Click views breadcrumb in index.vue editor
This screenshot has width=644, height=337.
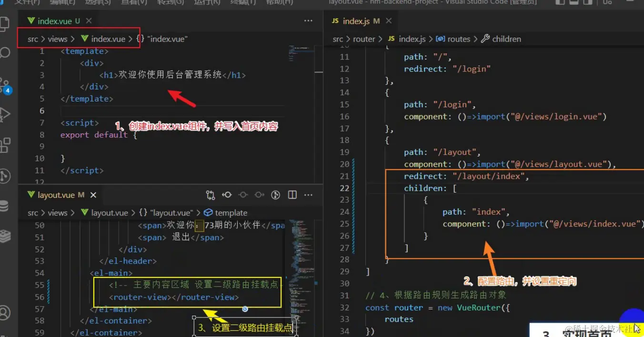[58, 39]
